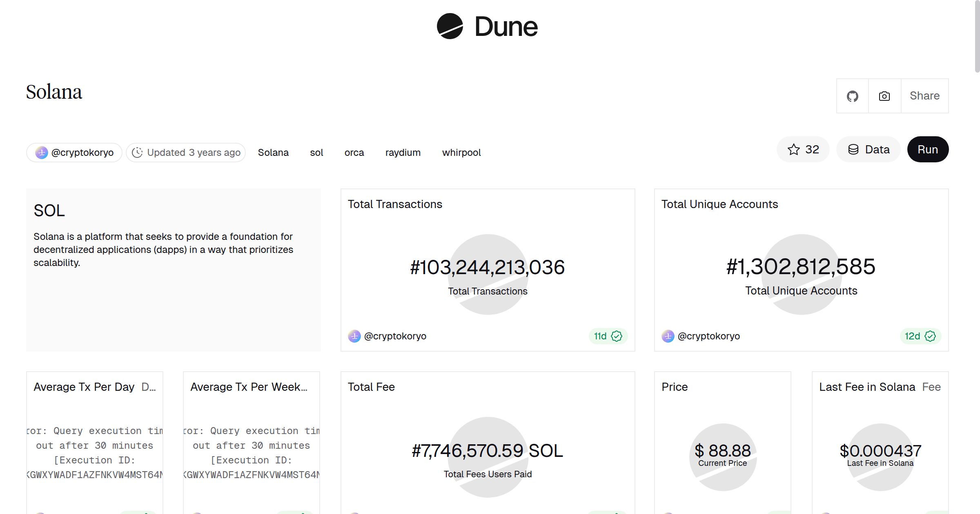Select the orca tag
This screenshot has width=980, height=514.
point(354,153)
